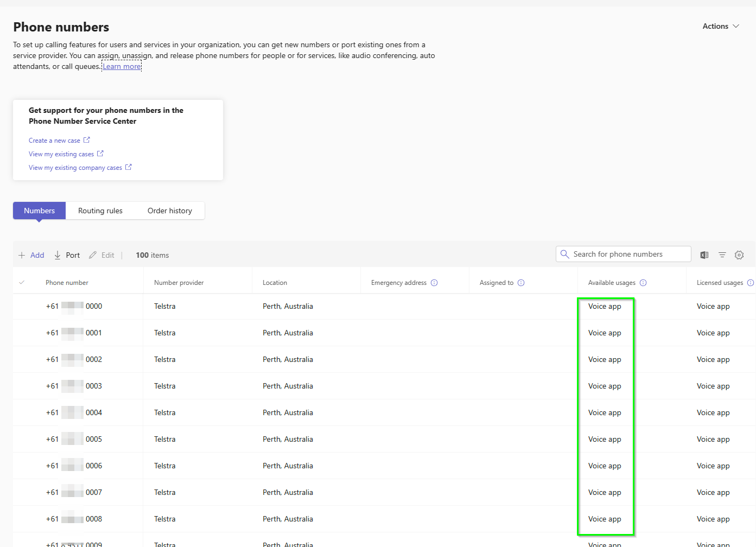Click the Add button in toolbar
Image resolution: width=756 pixels, height=547 pixels.
click(31, 255)
